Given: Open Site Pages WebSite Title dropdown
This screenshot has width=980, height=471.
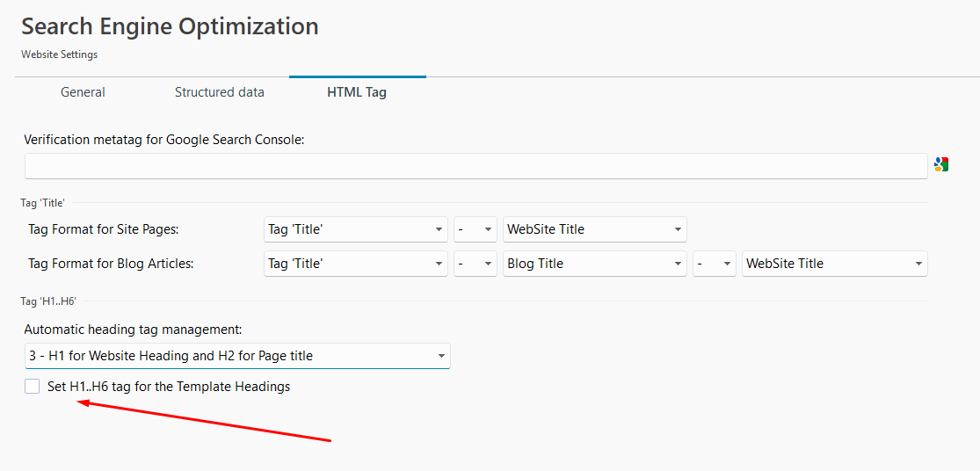Looking at the screenshot, I should (x=595, y=229).
